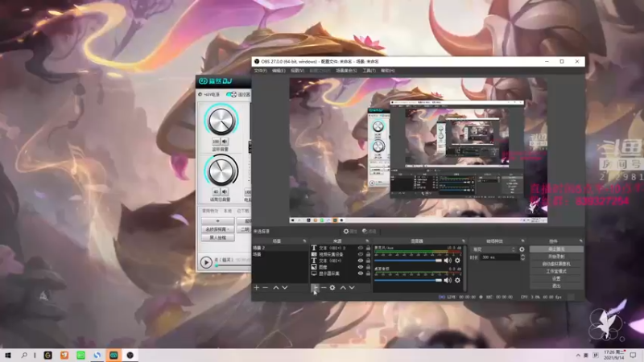
Task: Open Windows Start menu
Action: 7,355
